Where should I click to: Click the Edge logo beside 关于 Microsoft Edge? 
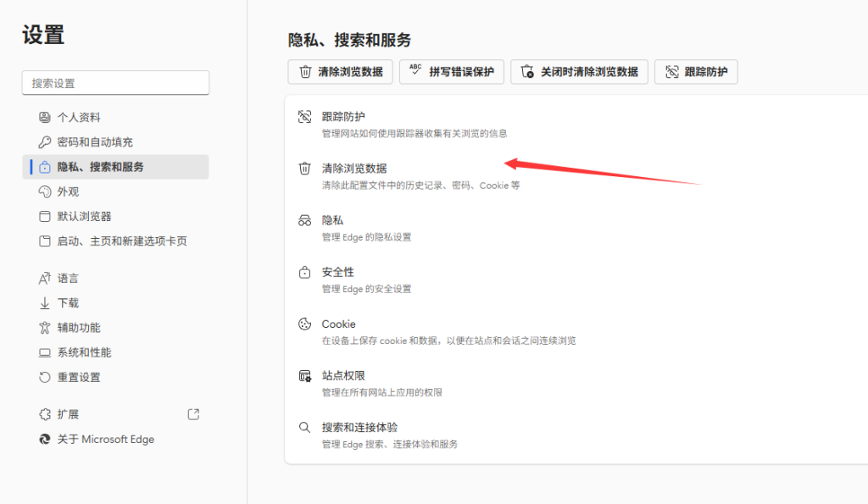pyautogui.click(x=45, y=440)
